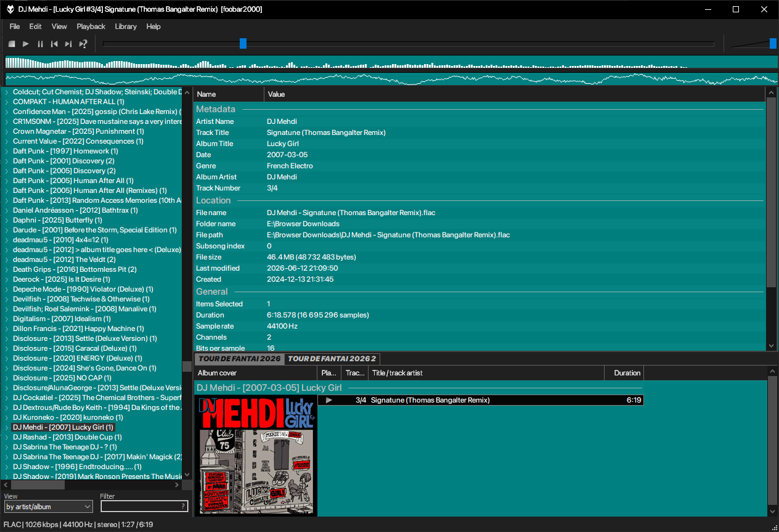Click the Title / track artist column header
Image resolution: width=779 pixels, height=532 pixels.
tap(486, 373)
